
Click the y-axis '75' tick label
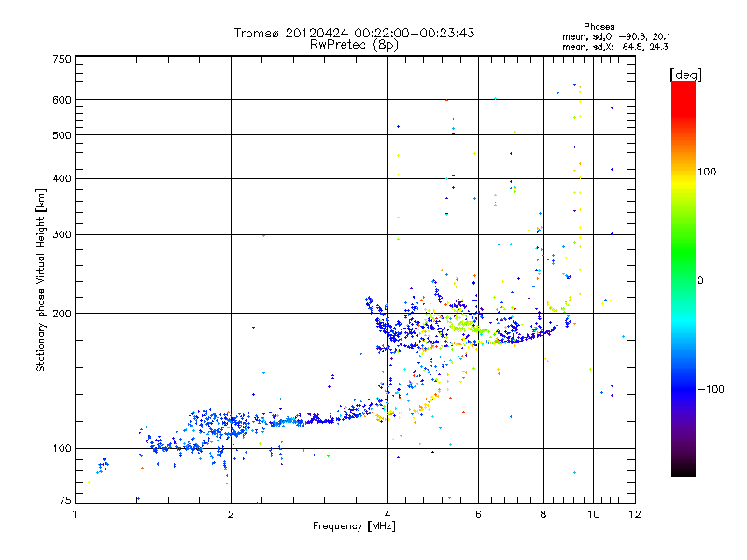(x=65, y=500)
